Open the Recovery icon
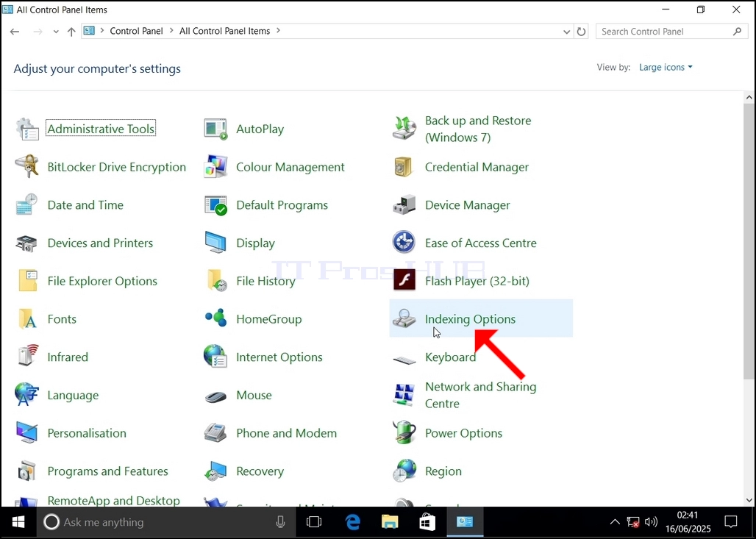756x539 pixels. (x=215, y=471)
